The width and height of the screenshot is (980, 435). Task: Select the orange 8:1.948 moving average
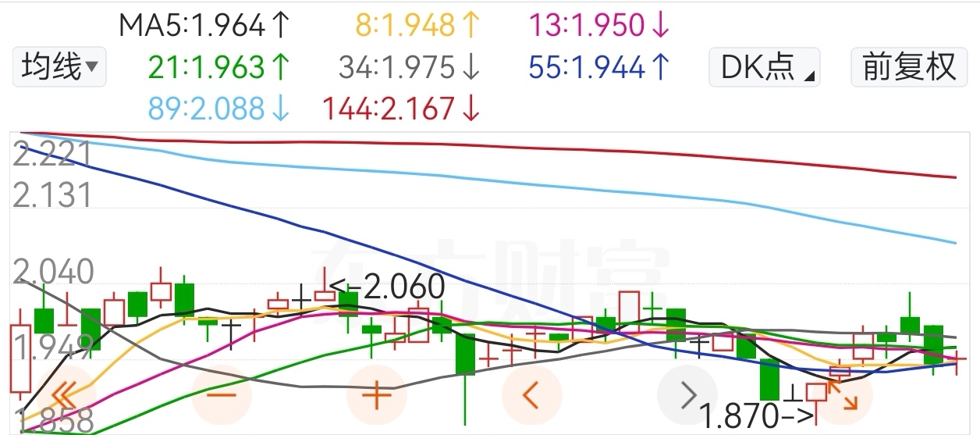click(417, 26)
